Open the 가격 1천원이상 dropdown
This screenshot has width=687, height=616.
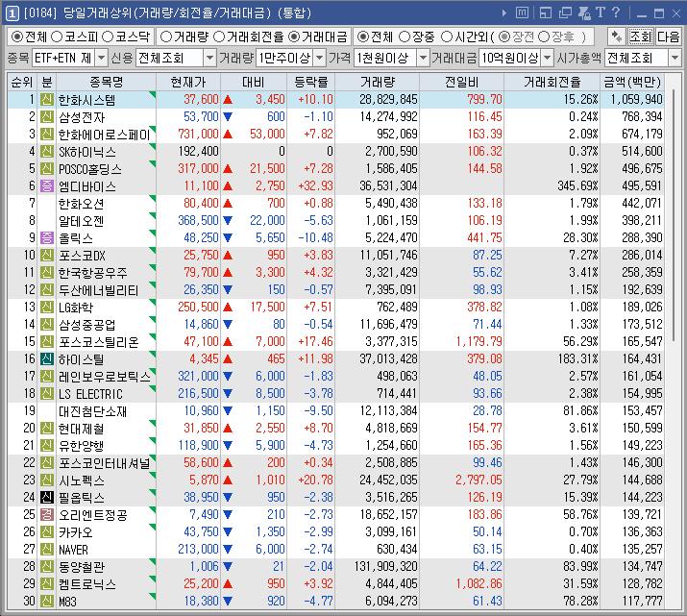[x=423, y=58]
